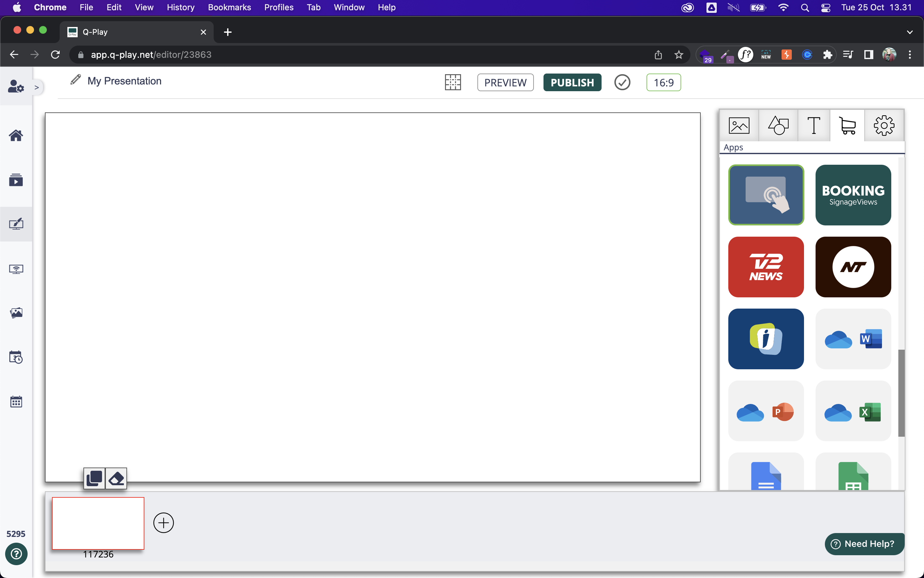
Task: Clear the slide with eraser icon
Action: (x=116, y=478)
